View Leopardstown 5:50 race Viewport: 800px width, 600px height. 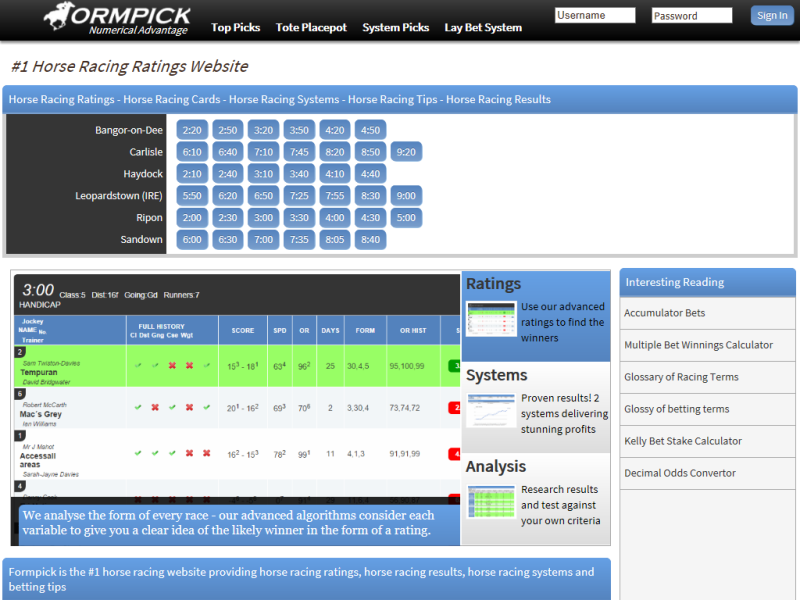point(192,196)
